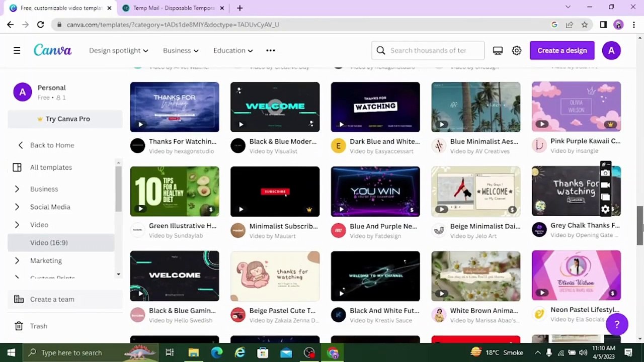The width and height of the screenshot is (644, 362).
Task: Bookmark this page with the star icon
Action: (584, 24)
